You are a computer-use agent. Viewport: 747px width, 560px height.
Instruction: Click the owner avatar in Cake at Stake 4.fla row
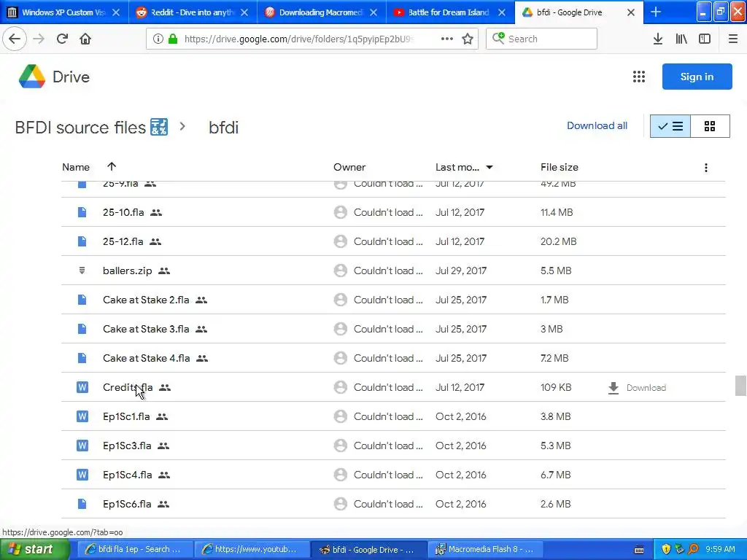click(340, 358)
